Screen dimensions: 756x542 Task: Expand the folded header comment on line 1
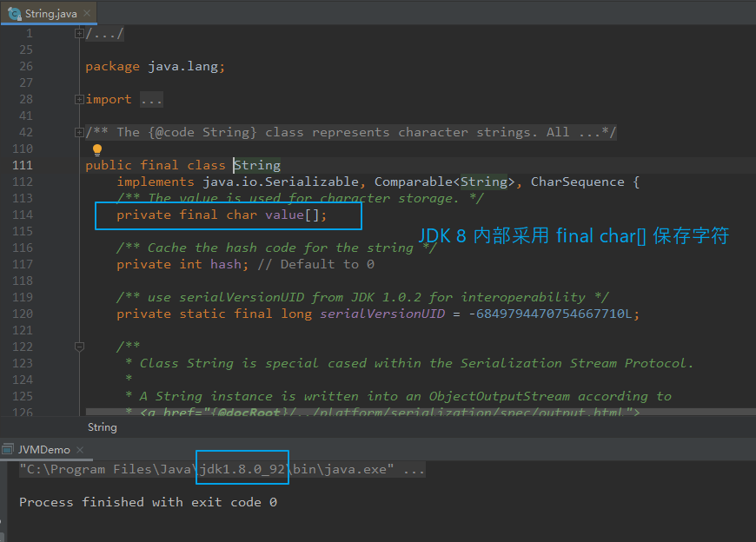tap(79, 33)
